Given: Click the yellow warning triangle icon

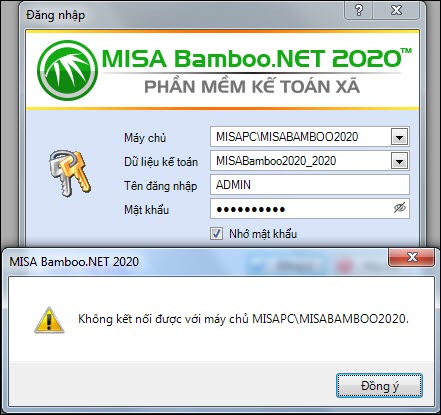Looking at the screenshot, I should [49, 320].
